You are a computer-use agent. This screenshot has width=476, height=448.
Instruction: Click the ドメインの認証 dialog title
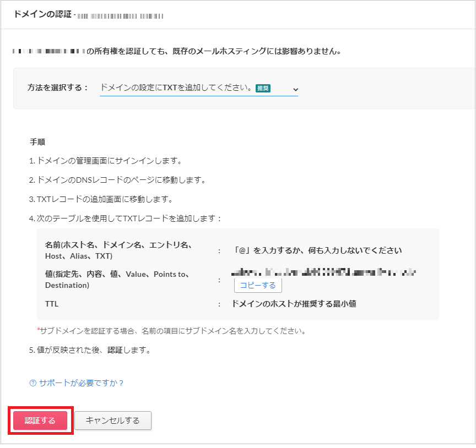click(42, 14)
